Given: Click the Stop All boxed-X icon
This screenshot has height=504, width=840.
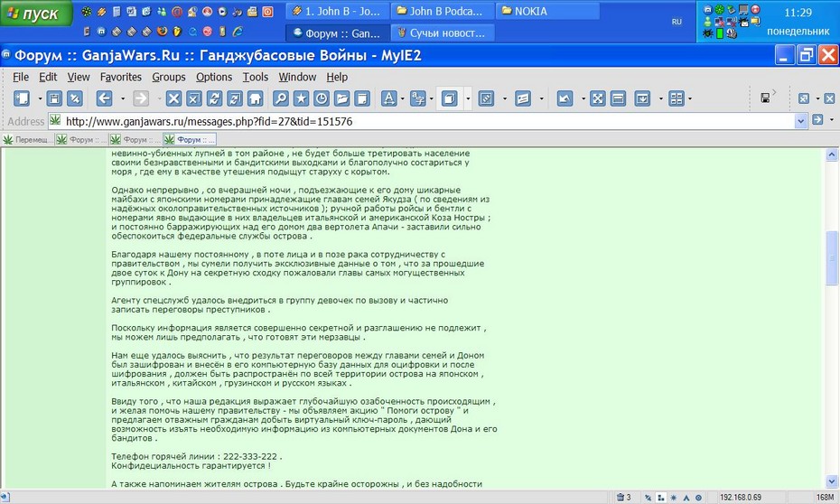Looking at the screenshot, I should click(194, 98).
